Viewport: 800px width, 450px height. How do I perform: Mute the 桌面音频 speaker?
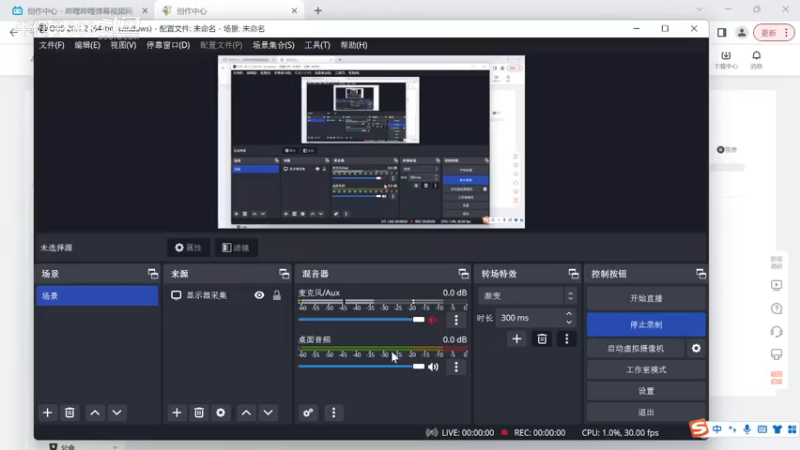tap(433, 367)
